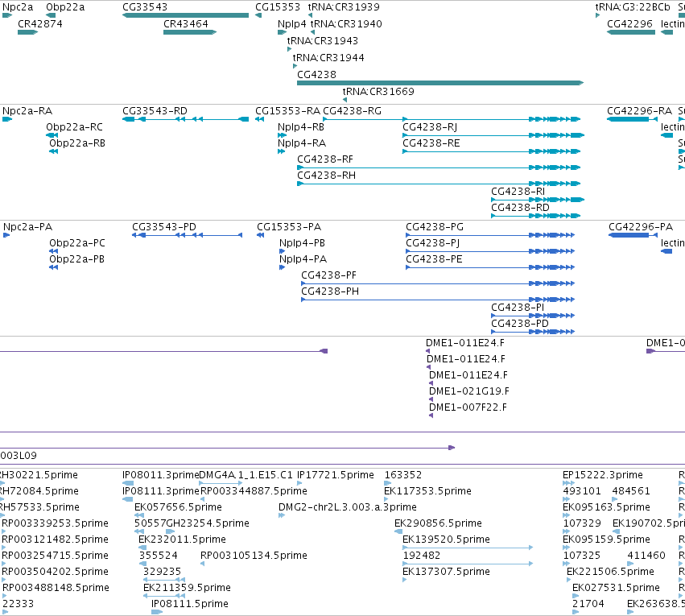Select the RP003344887.5prime EST label
This screenshot has height=616, width=685.
(x=254, y=491)
